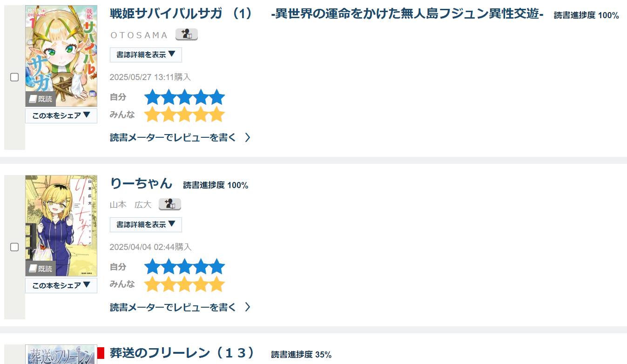
Task: Click the third blue 自分 star for 戦姫サバイバルサガ
Action: tap(184, 97)
